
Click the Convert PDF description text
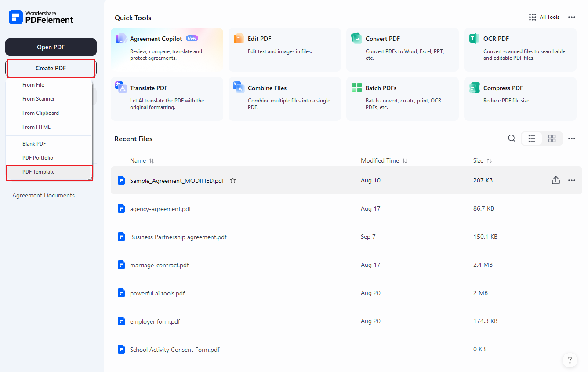point(405,55)
